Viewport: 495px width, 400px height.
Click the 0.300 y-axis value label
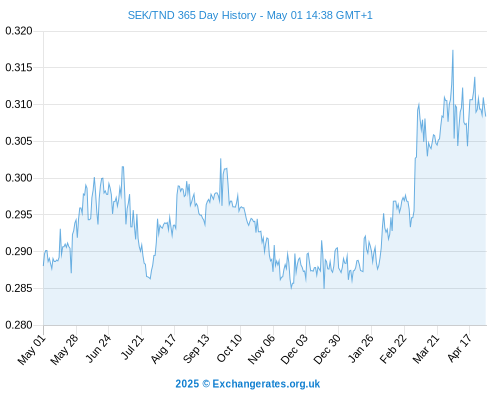tap(19, 178)
